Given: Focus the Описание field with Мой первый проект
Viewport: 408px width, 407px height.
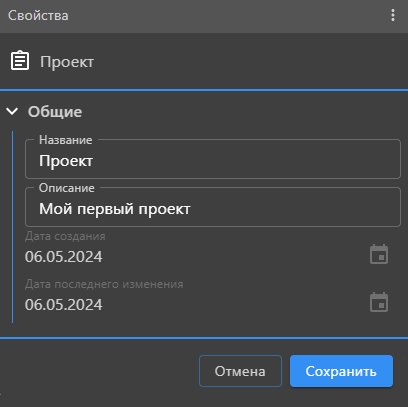Looking at the screenshot, I should click(213, 207).
